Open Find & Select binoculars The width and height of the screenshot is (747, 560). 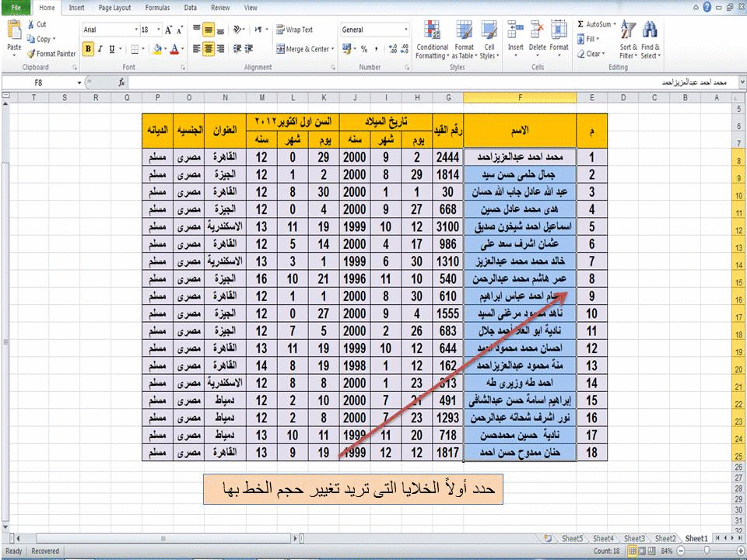coord(651,40)
